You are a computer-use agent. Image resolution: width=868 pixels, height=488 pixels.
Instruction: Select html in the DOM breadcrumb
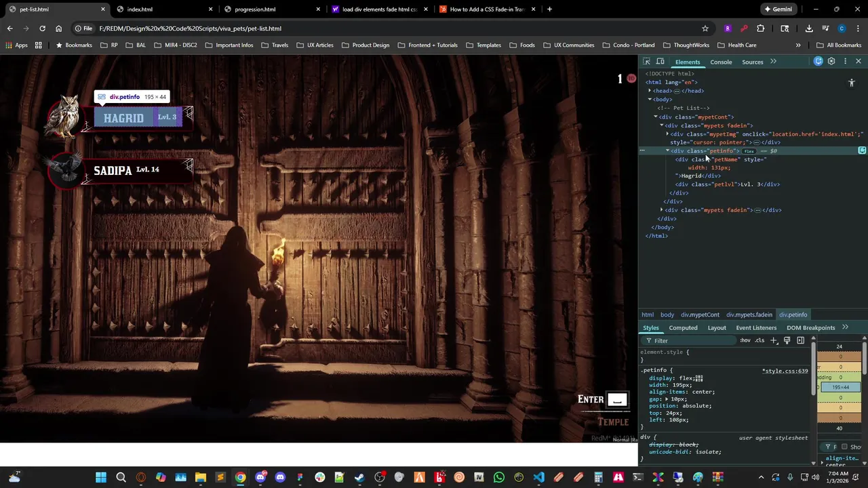pos(648,315)
